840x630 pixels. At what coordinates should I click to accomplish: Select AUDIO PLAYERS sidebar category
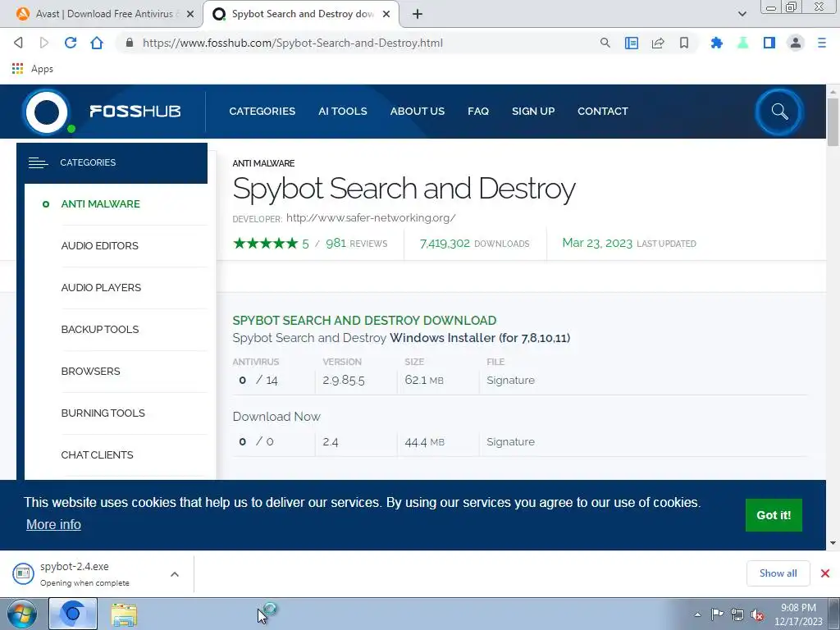pyautogui.click(x=101, y=287)
